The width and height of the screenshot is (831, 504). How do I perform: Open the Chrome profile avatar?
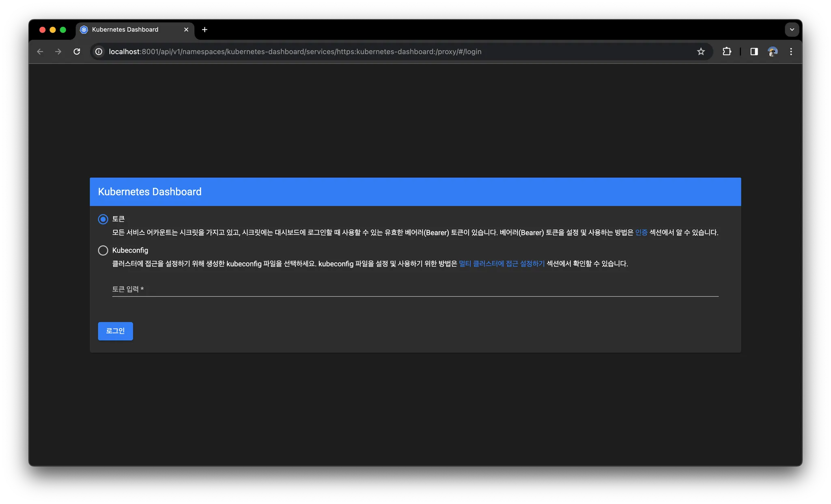click(773, 51)
